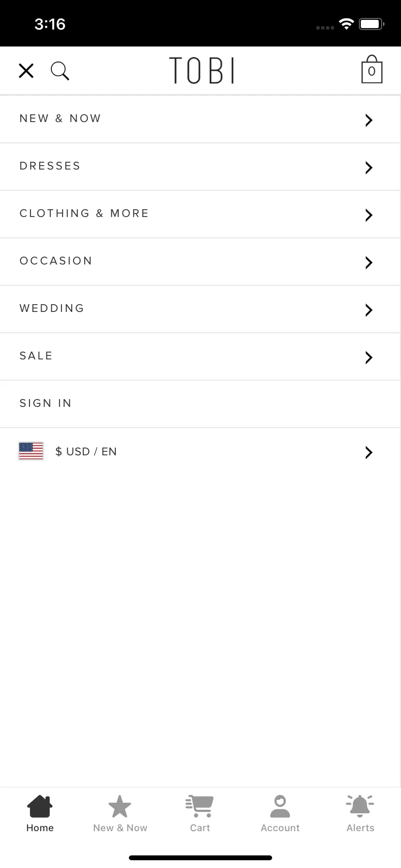Expand the Occasion chevron arrow
This screenshot has width=401, height=868.
point(369,262)
